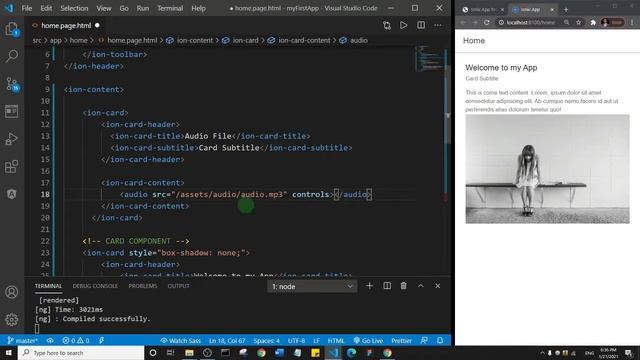Open the Help menu

(198, 8)
